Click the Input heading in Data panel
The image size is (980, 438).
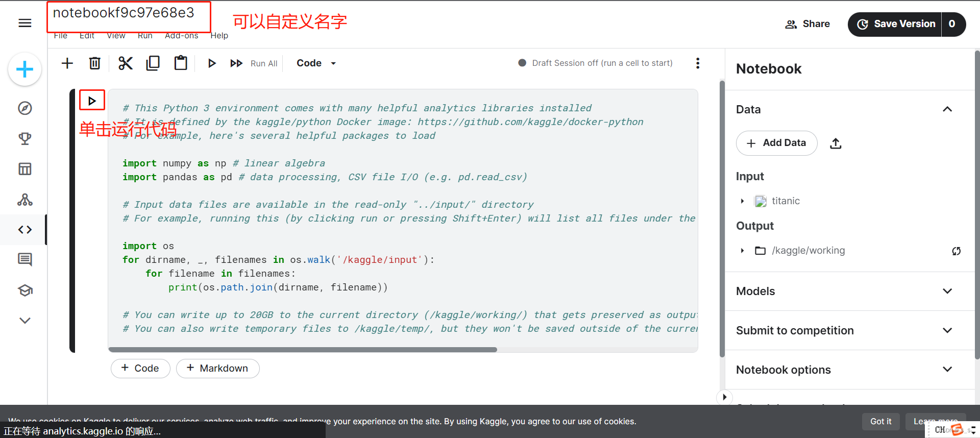(x=750, y=177)
